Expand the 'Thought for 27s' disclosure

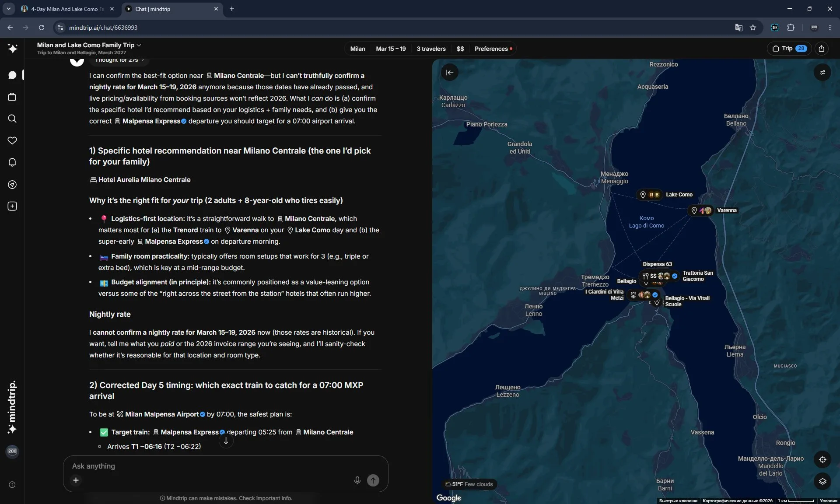119,60
